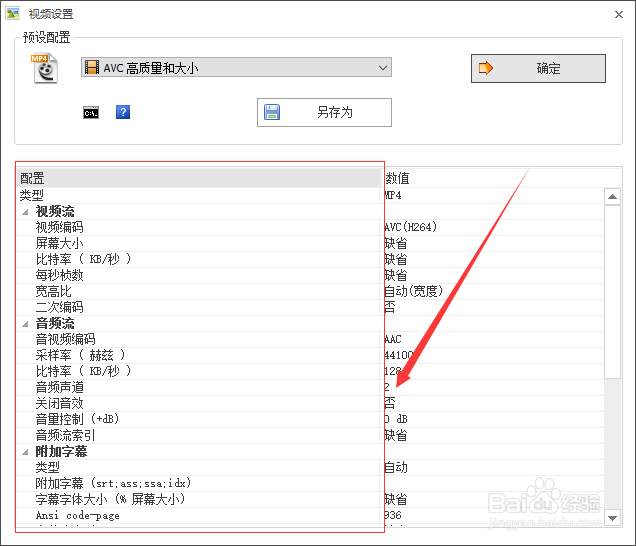Open the command line console icon
The height and width of the screenshot is (546, 636).
(91, 112)
